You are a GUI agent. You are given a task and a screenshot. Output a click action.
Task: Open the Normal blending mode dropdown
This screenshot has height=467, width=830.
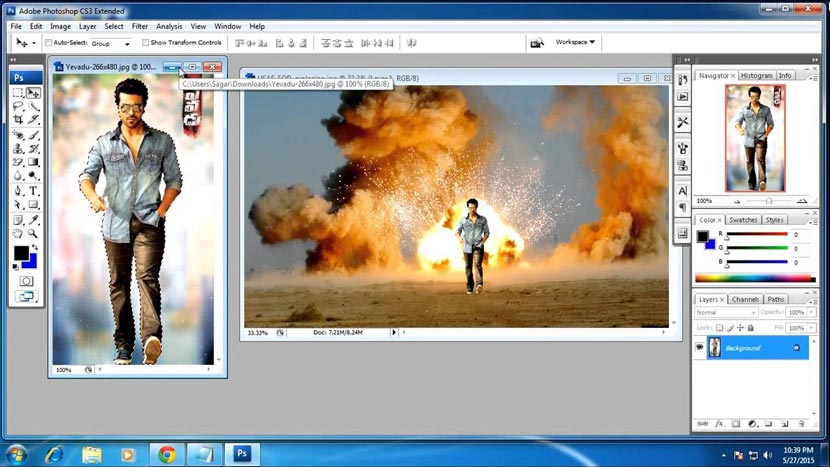coord(726,312)
